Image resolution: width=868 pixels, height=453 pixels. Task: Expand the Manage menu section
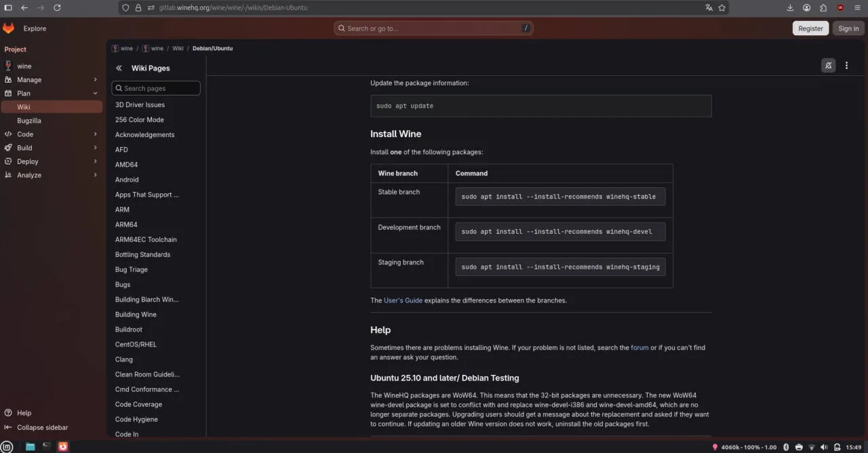pyautogui.click(x=52, y=79)
